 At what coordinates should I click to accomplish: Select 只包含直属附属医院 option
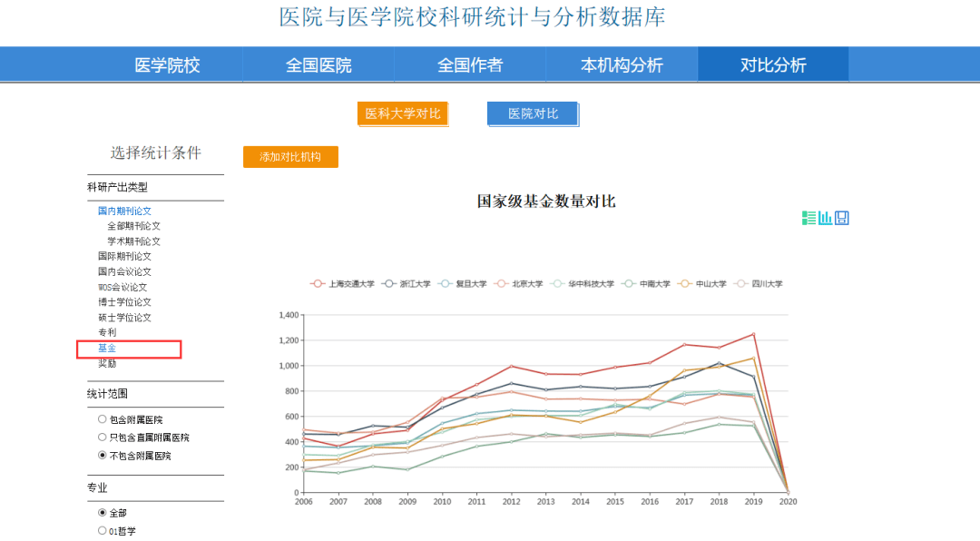click(101, 436)
